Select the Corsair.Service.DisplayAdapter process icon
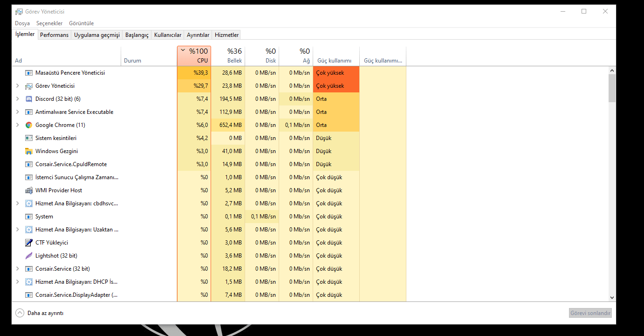This screenshot has height=336, width=644. 29,295
